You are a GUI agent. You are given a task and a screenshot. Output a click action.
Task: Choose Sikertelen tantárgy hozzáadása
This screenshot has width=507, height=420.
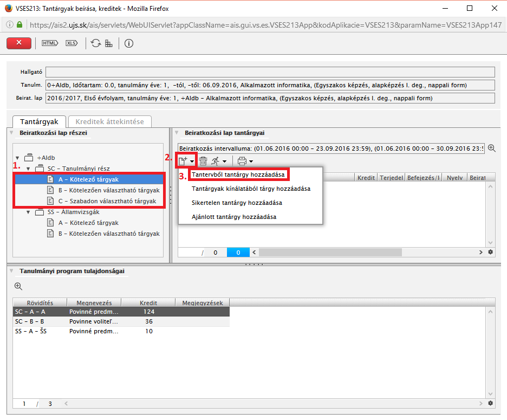237,203
